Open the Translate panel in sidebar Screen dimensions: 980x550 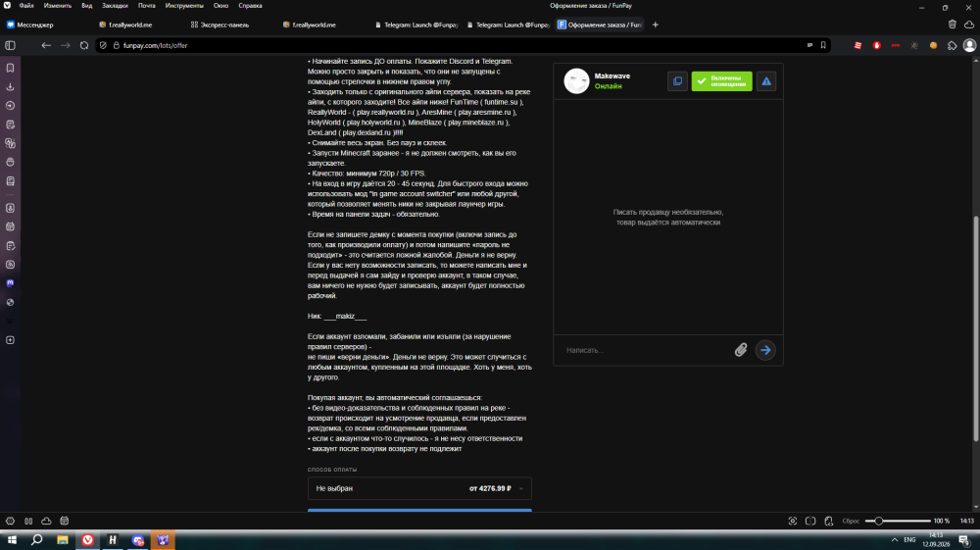click(x=10, y=143)
